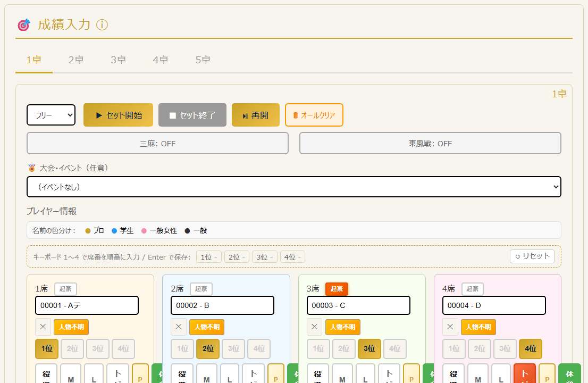Clear seat 2 player with X button
This screenshot has width=588, height=383.
click(179, 327)
